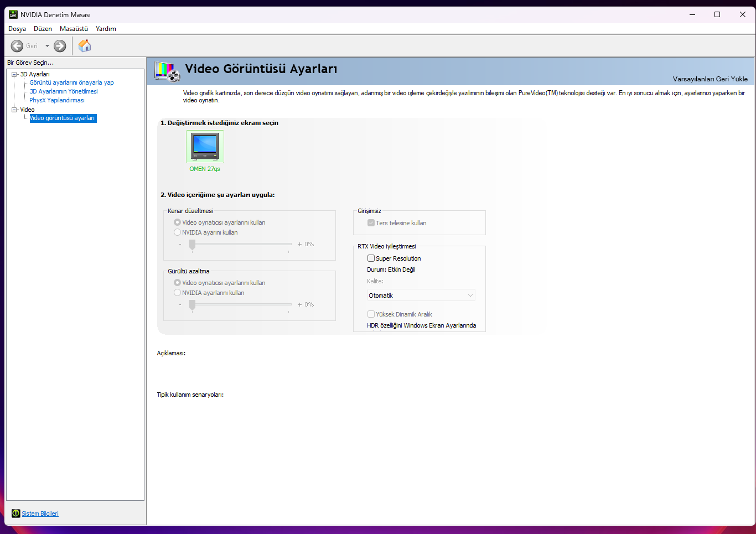Select Video görüntüsü ayarları tree item
This screenshot has height=534, width=756.
[63, 118]
